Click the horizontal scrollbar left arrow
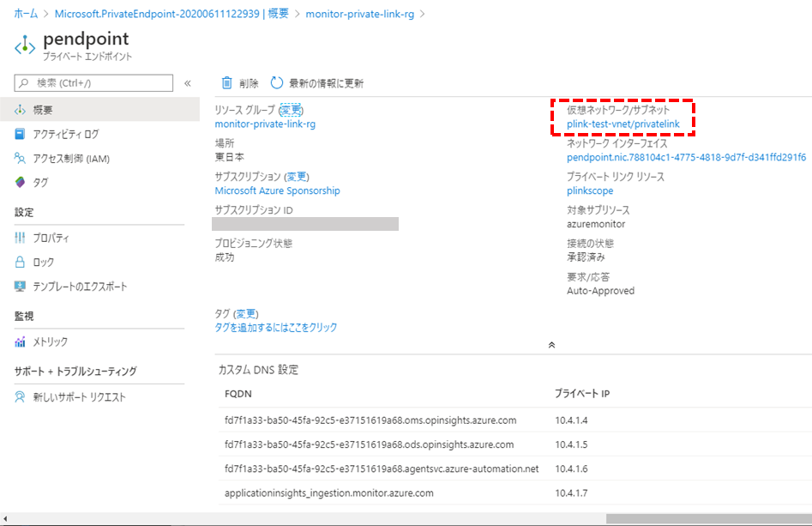This screenshot has height=526, width=812. point(4,518)
